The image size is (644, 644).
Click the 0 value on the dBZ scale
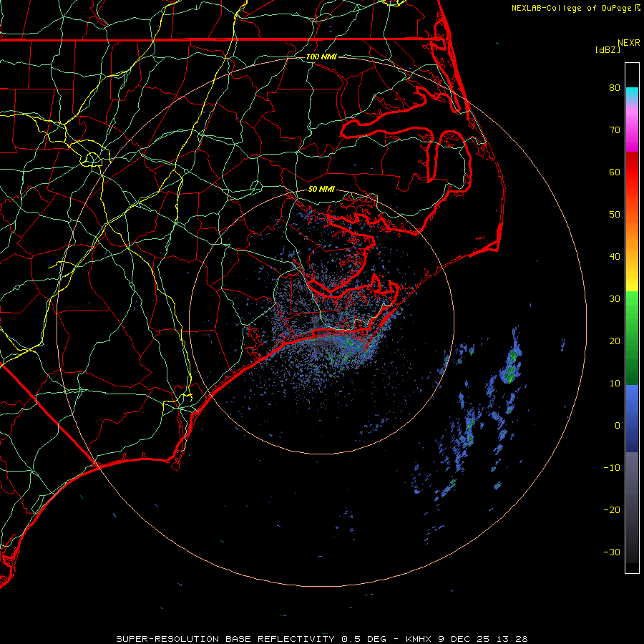tap(618, 426)
